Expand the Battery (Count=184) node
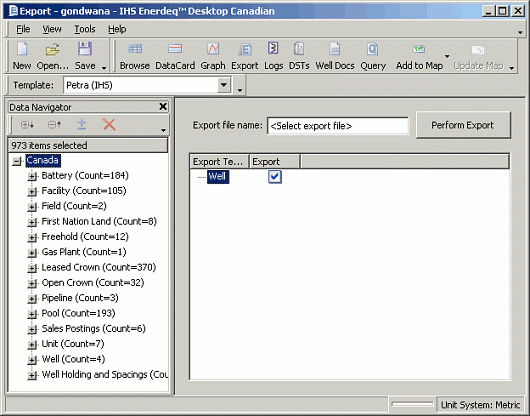The image size is (530, 416). click(32, 176)
